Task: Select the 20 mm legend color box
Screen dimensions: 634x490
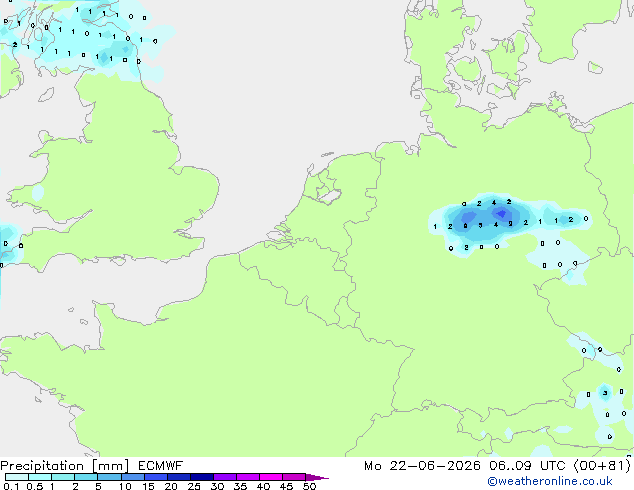Action: click(x=178, y=477)
